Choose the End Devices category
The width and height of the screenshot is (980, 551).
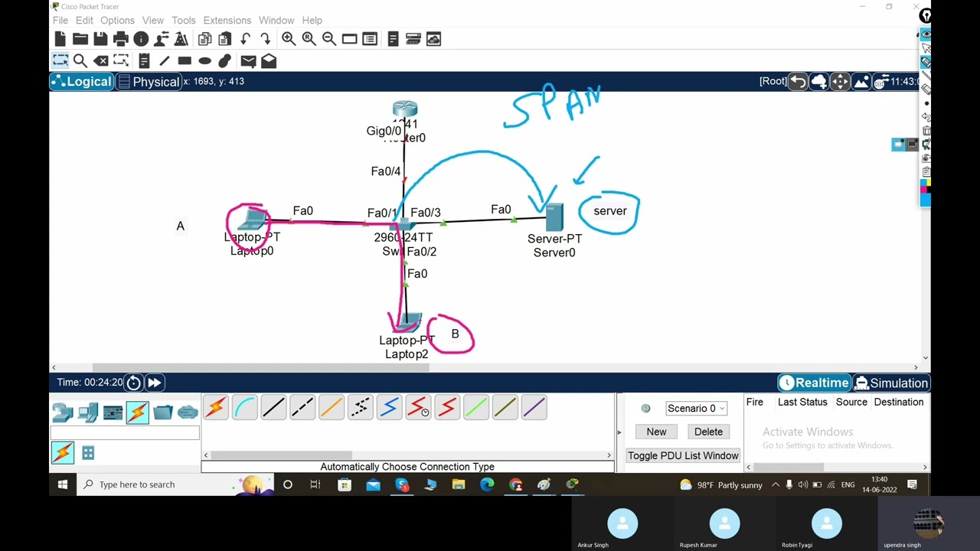(88, 413)
